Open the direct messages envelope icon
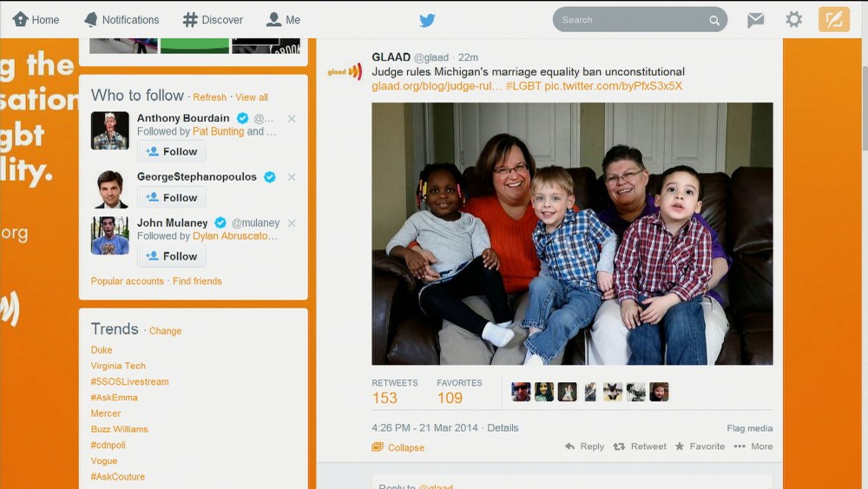The width and height of the screenshot is (868, 489). click(x=755, y=20)
